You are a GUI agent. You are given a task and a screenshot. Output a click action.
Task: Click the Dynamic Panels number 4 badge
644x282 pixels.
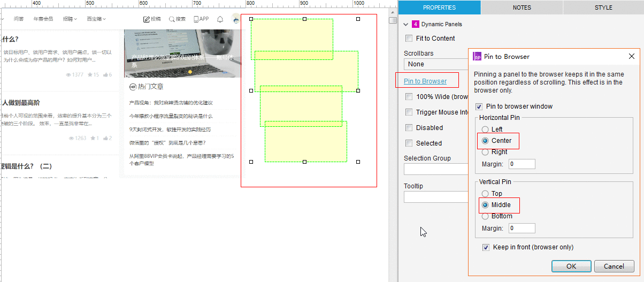tap(416, 24)
